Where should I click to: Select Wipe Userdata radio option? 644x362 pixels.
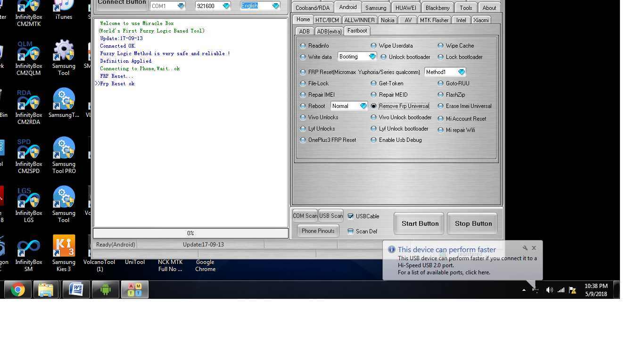click(392, 46)
